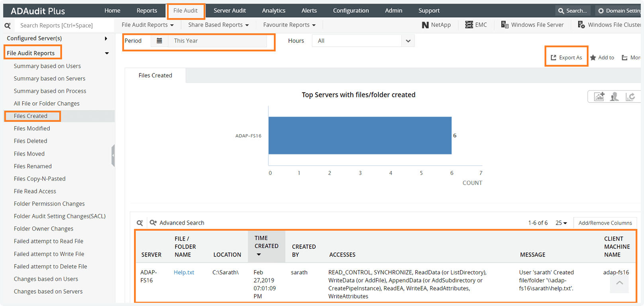Click the user view icon above the chart

[615, 97]
